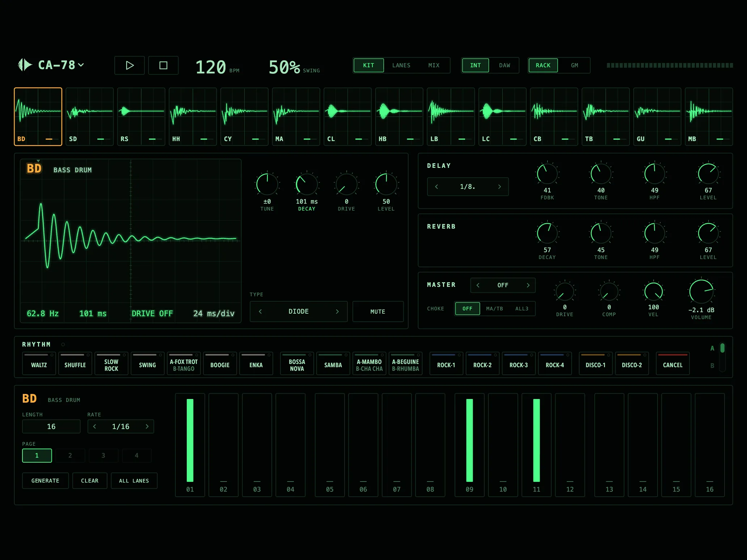747x560 pixels.
Task: Select the MA maracas pad
Action: pos(296,116)
